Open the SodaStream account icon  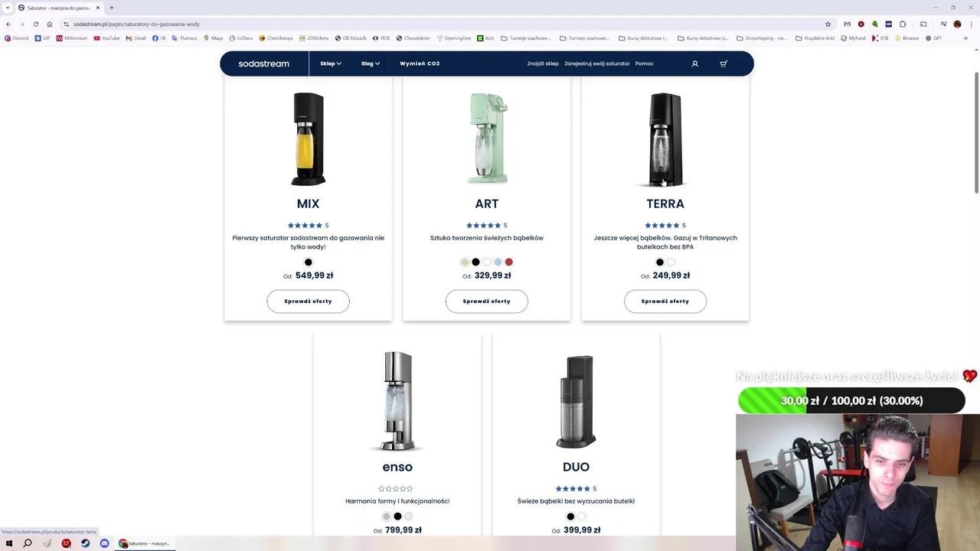pyautogui.click(x=695, y=64)
